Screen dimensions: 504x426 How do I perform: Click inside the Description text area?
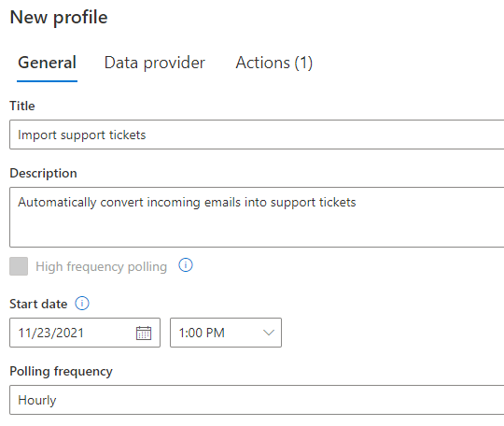click(x=257, y=217)
